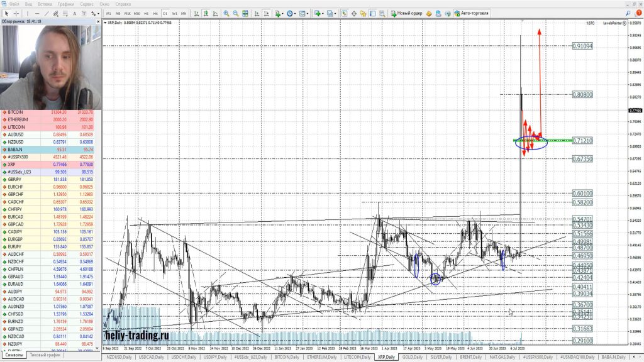Toggle the Авто-торговля button
Image resolution: width=644 pixels, height=362 pixels.
471,13
